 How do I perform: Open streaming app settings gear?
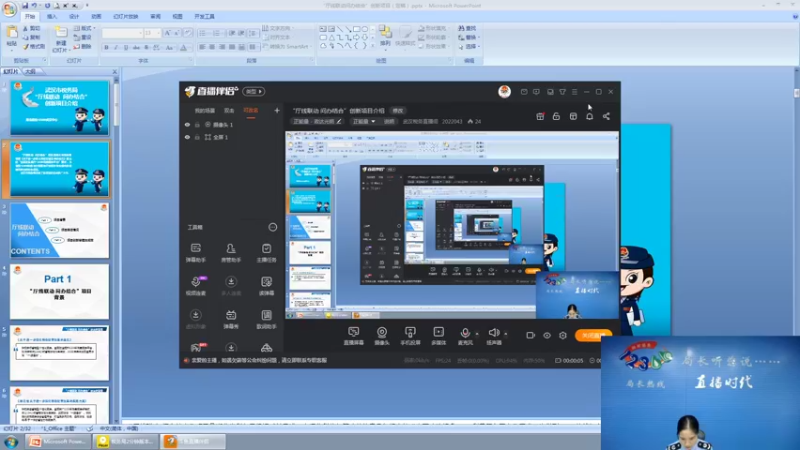coord(563,335)
